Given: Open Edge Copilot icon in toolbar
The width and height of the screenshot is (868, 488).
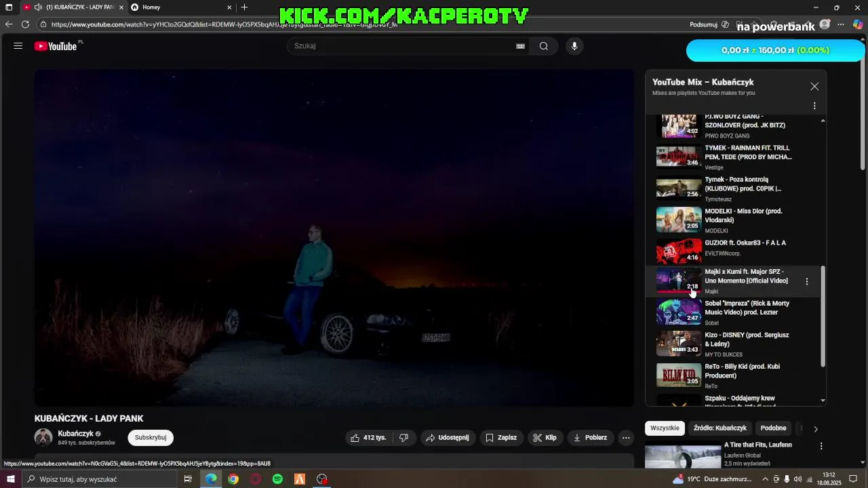Looking at the screenshot, I should pyautogui.click(x=858, y=24).
